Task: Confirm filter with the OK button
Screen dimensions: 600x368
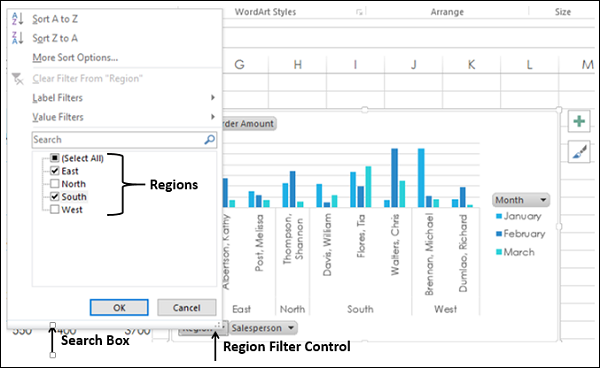Action: pos(119,308)
